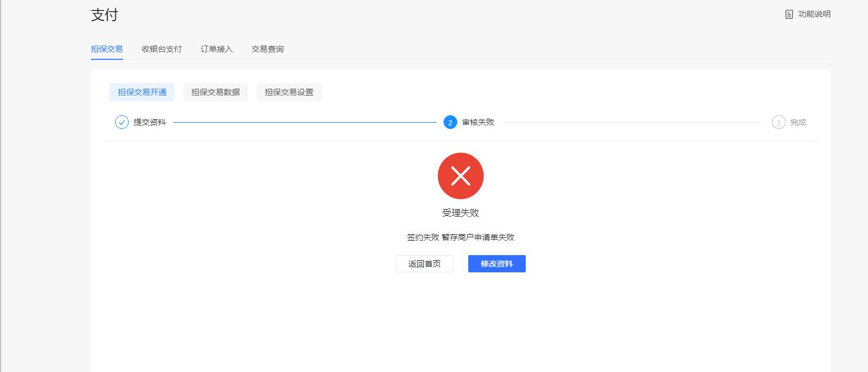Click the red X failure icon
The height and width of the screenshot is (372, 868).
[x=461, y=176]
